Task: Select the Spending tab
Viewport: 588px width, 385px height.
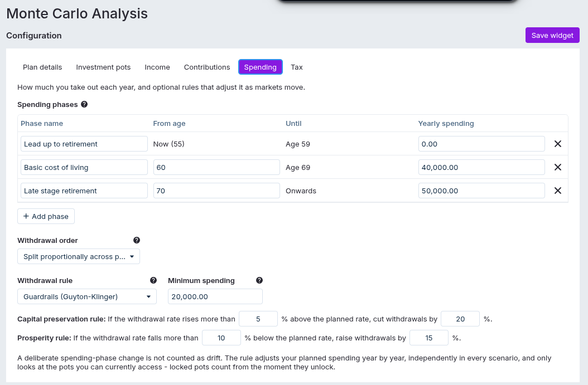Action: pyautogui.click(x=261, y=67)
